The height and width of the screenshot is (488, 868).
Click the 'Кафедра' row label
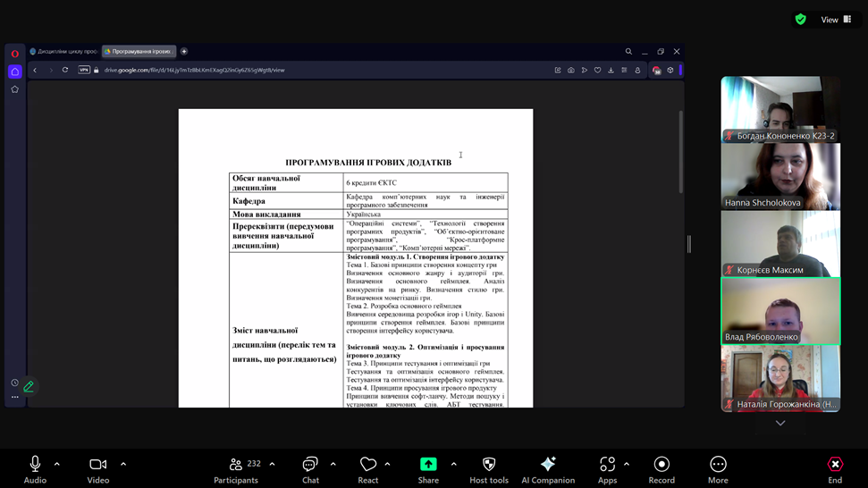pos(249,201)
